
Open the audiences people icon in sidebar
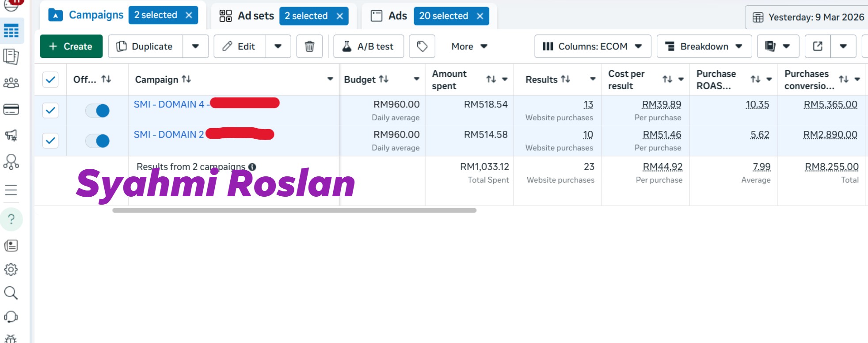tap(11, 83)
